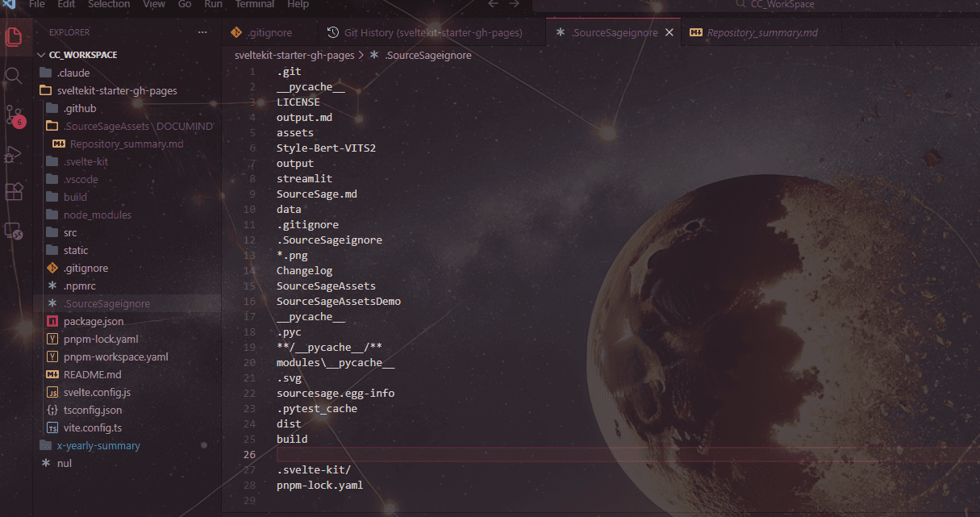The width and height of the screenshot is (980, 517).
Task: Open the Remote Explorer icon
Action: (14, 231)
